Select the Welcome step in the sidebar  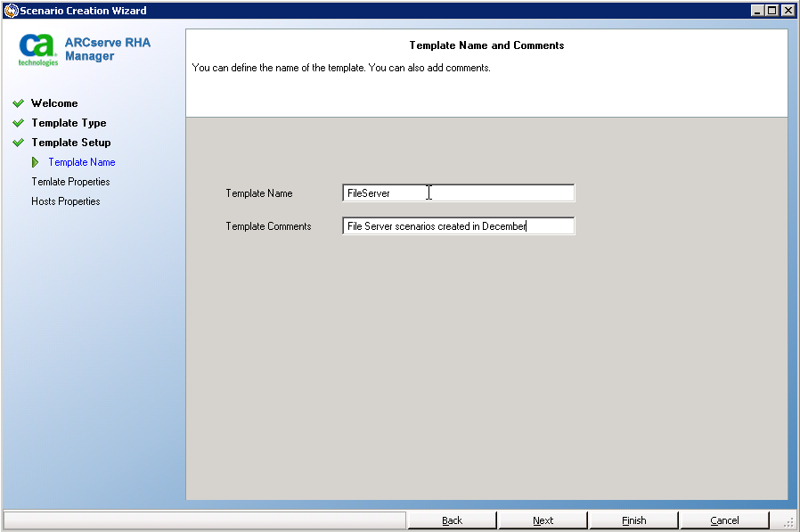pyautogui.click(x=54, y=103)
